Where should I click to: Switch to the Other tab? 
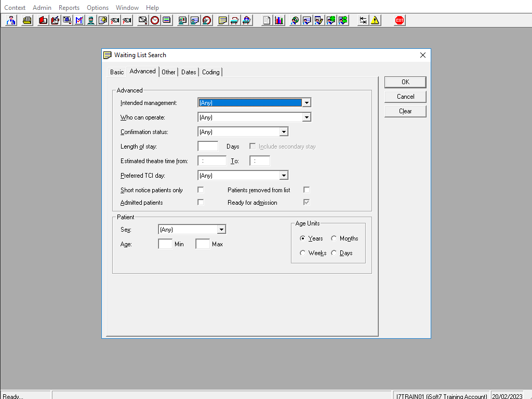click(x=168, y=72)
